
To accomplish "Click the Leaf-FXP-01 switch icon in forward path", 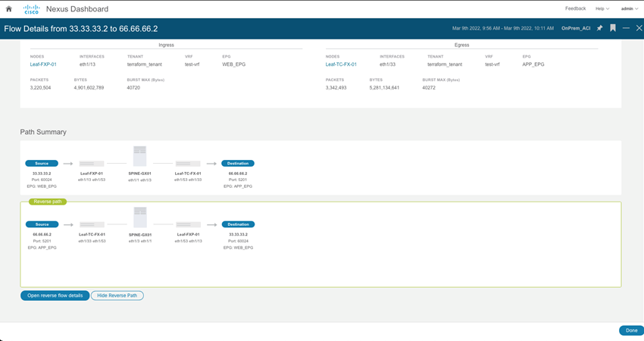I will point(92,163).
